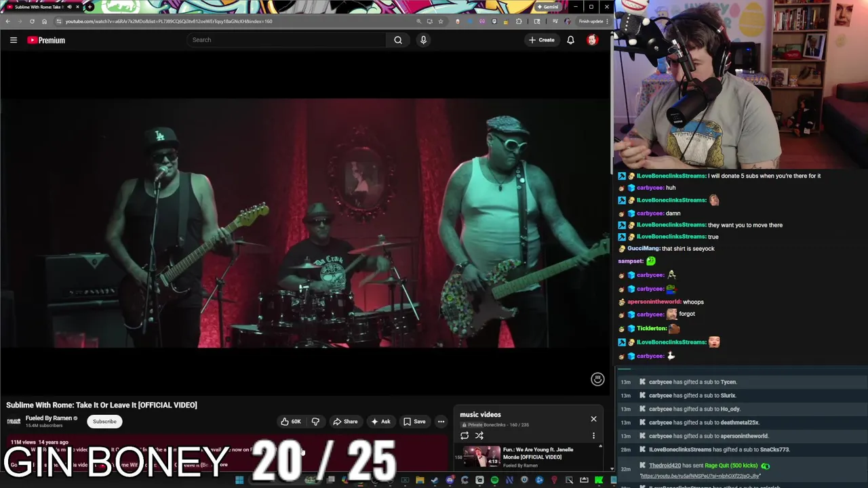Go to YouTube Premium home logo
The width and height of the screenshot is (868, 488).
(46, 40)
